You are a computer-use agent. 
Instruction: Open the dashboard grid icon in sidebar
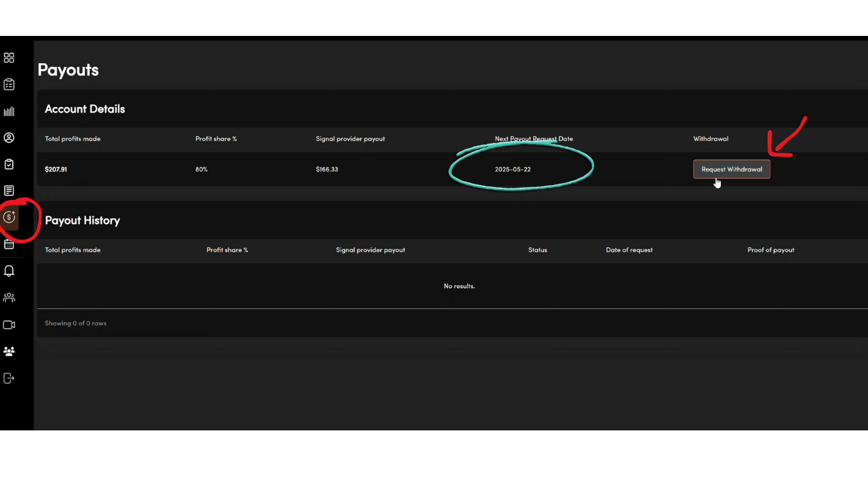[9, 58]
